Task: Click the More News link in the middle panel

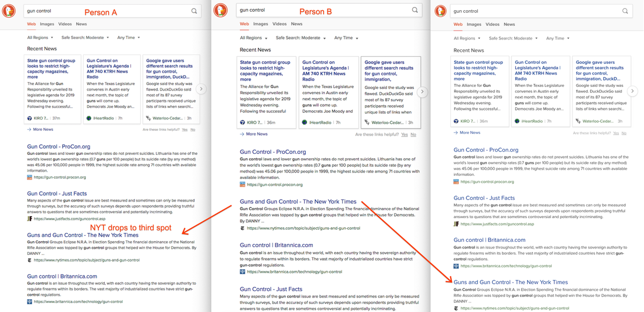Action: (257, 134)
